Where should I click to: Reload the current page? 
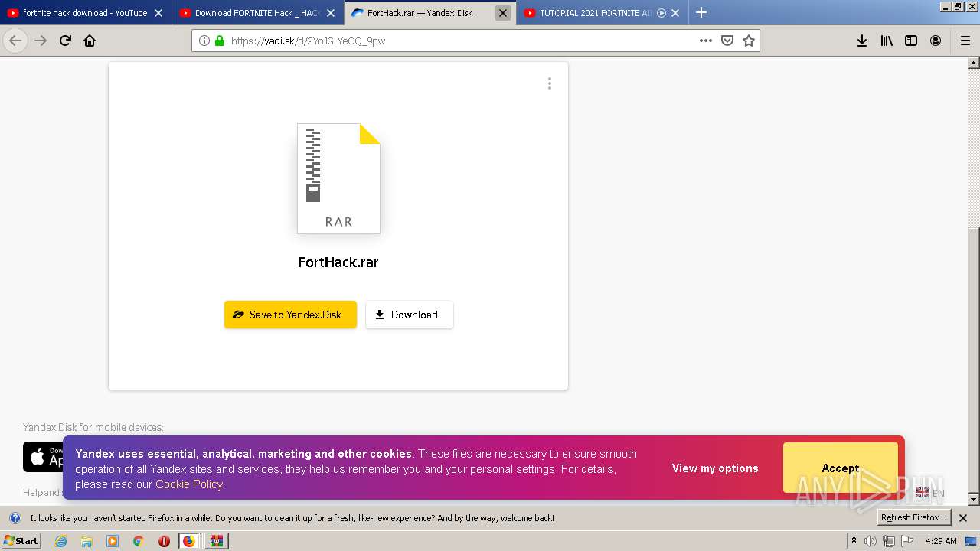click(x=65, y=41)
